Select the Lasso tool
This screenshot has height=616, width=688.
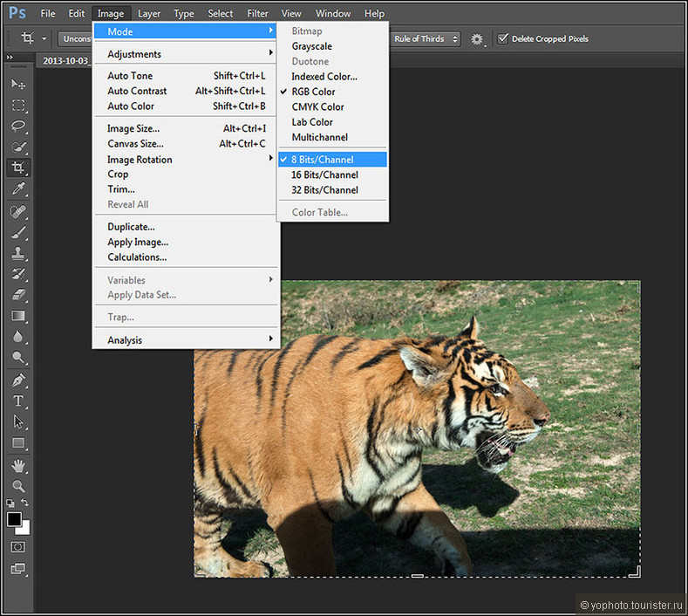pos(18,126)
